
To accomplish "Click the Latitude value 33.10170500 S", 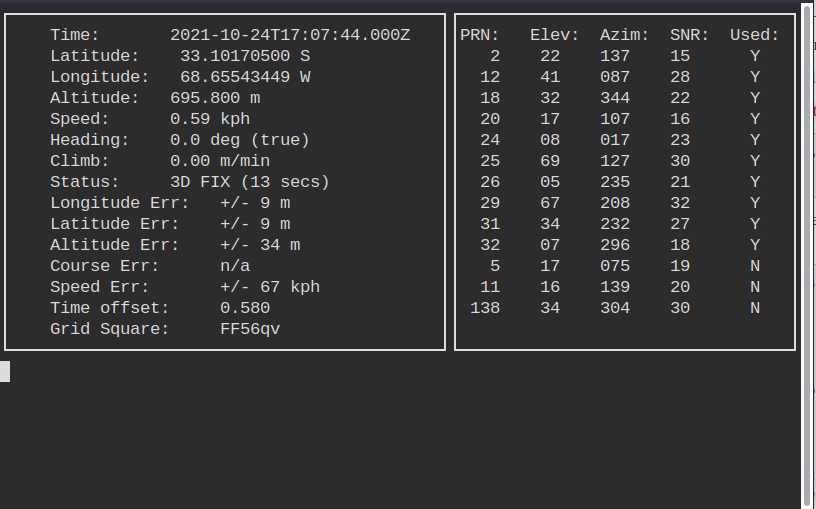I will click(x=245, y=56).
